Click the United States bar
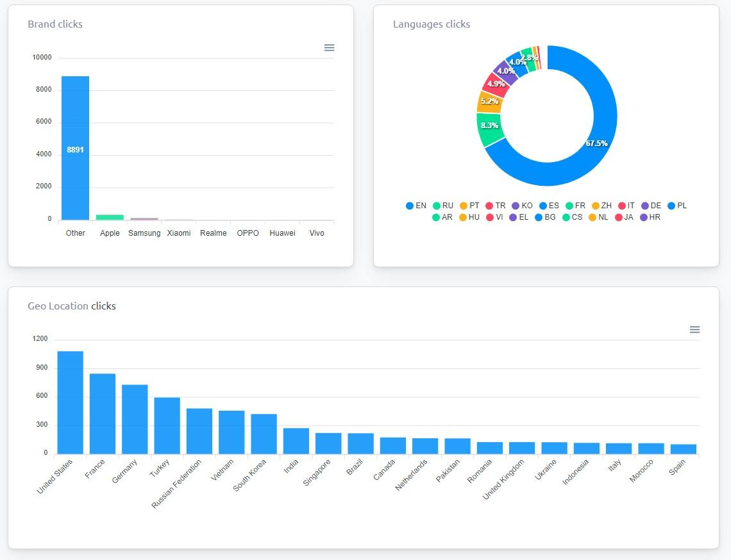731x560 pixels. [x=69, y=400]
